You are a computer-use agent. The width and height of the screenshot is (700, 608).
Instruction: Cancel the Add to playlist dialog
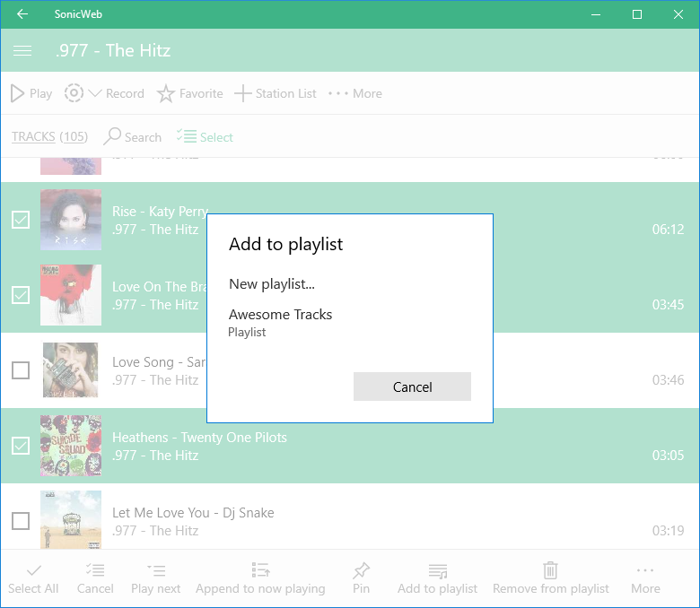[412, 387]
